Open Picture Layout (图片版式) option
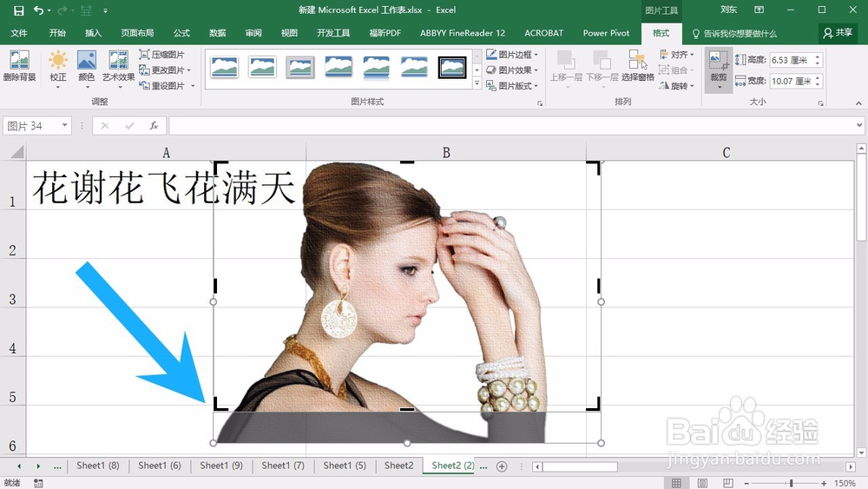The image size is (868, 489). click(512, 85)
